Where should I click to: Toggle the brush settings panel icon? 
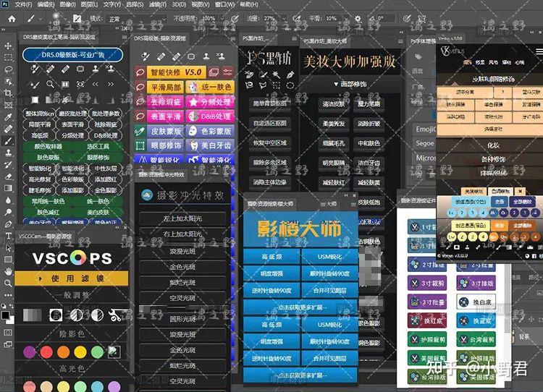point(77,18)
